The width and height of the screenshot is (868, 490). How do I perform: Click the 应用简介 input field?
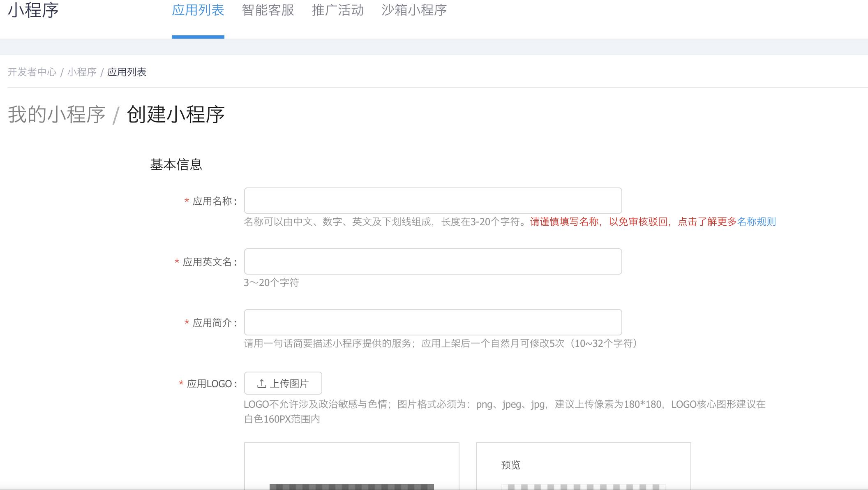[x=432, y=322]
